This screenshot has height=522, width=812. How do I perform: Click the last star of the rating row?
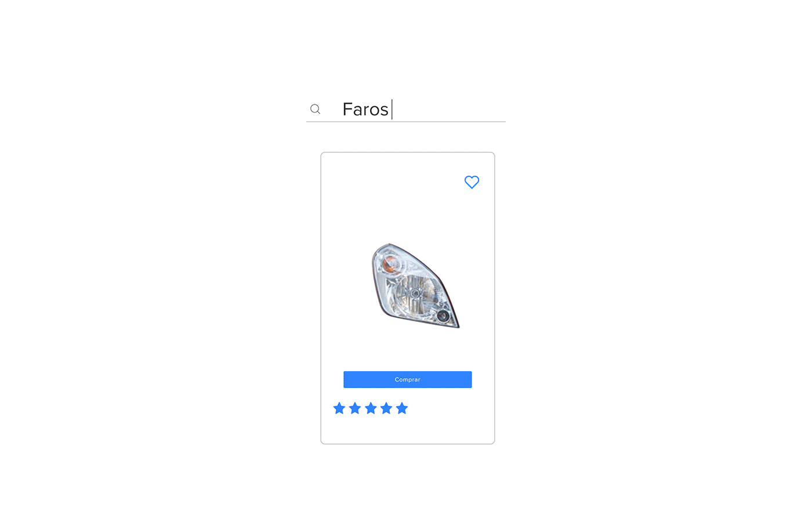coord(402,408)
